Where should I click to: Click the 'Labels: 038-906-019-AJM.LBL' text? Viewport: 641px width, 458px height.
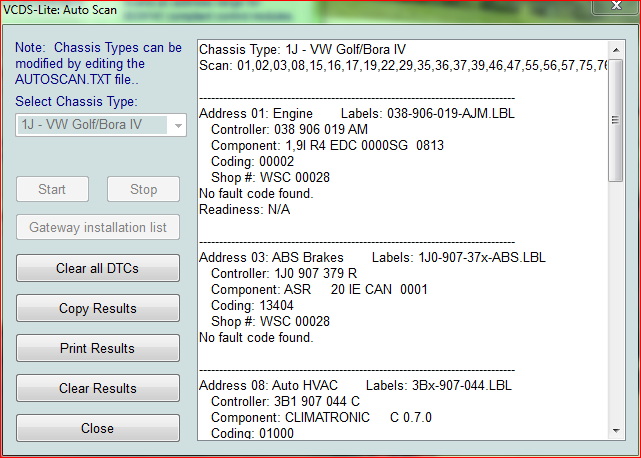[x=428, y=113]
